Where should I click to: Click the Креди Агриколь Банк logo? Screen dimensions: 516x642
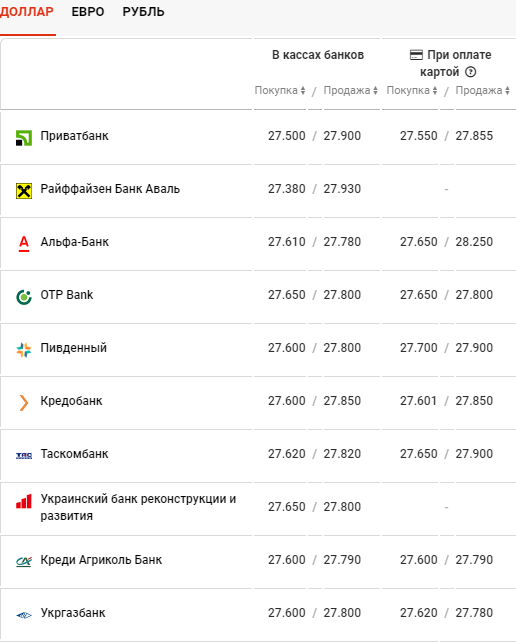point(24,562)
